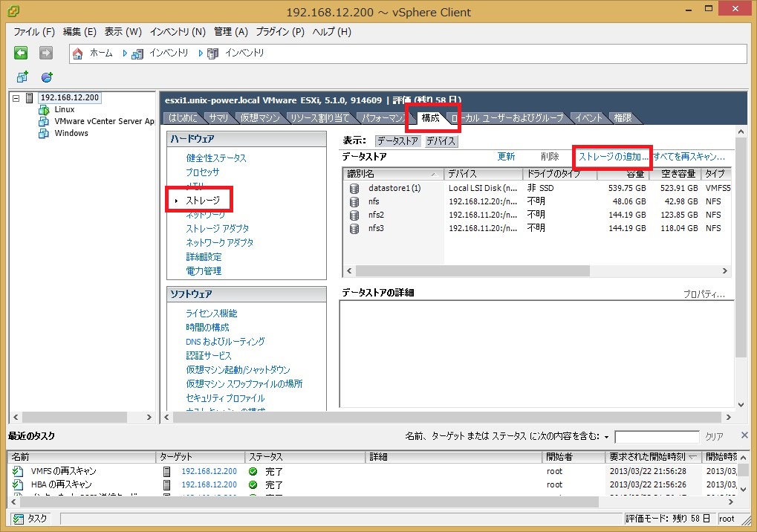Select the Linux VM in the inventory tree
The image size is (757, 532).
pos(64,109)
